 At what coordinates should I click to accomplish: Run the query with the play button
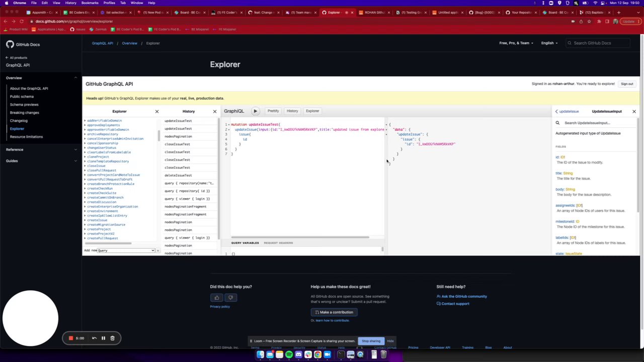pos(255,111)
